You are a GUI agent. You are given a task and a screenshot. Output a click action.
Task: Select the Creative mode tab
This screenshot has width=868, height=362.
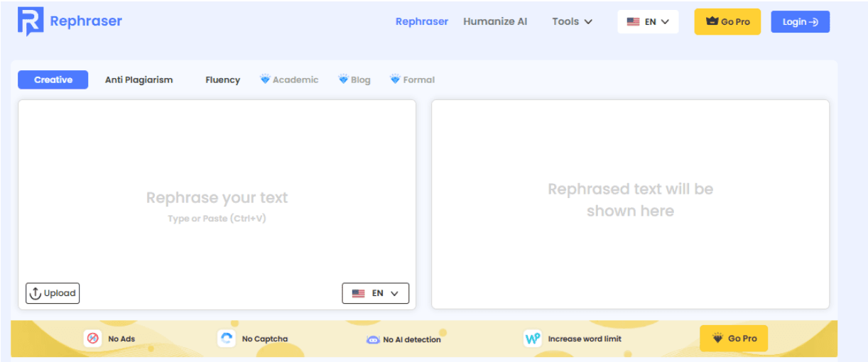pos(53,79)
